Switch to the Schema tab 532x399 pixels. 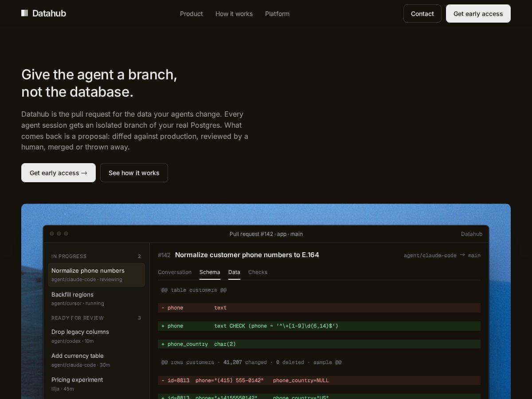(210, 272)
